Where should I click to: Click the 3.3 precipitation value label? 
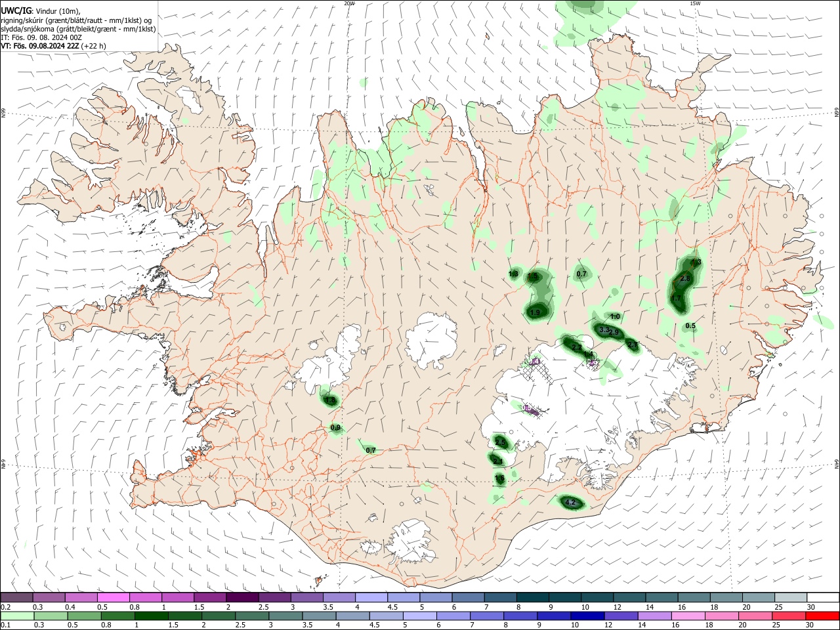point(604,329)
